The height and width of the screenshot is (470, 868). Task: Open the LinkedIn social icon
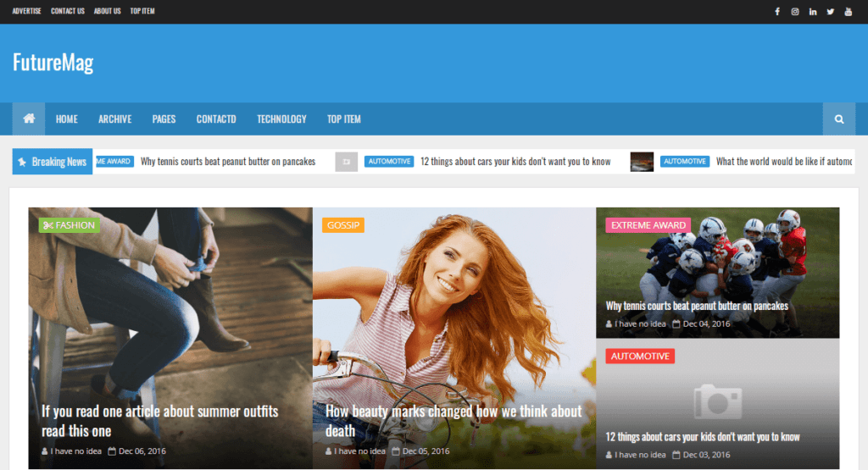tap(813, 12)
